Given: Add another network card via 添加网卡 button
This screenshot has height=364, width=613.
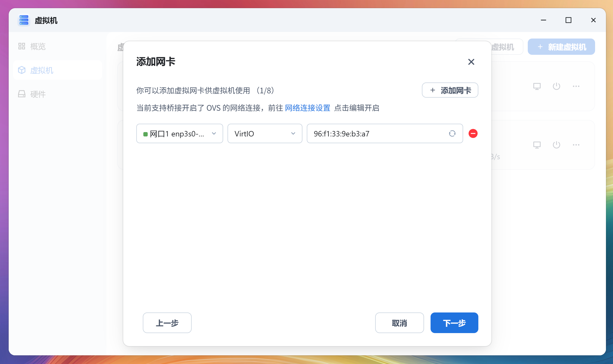Looking at the screenshot, I should coord(450,90).
